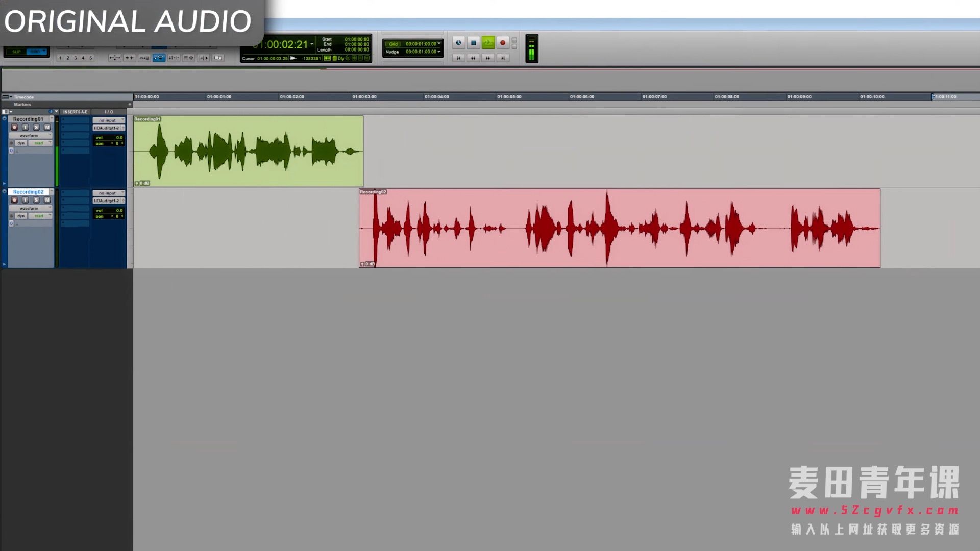Click the blue timebase clock icon
This screenshot has height=551, width=980.
[51, 112]
